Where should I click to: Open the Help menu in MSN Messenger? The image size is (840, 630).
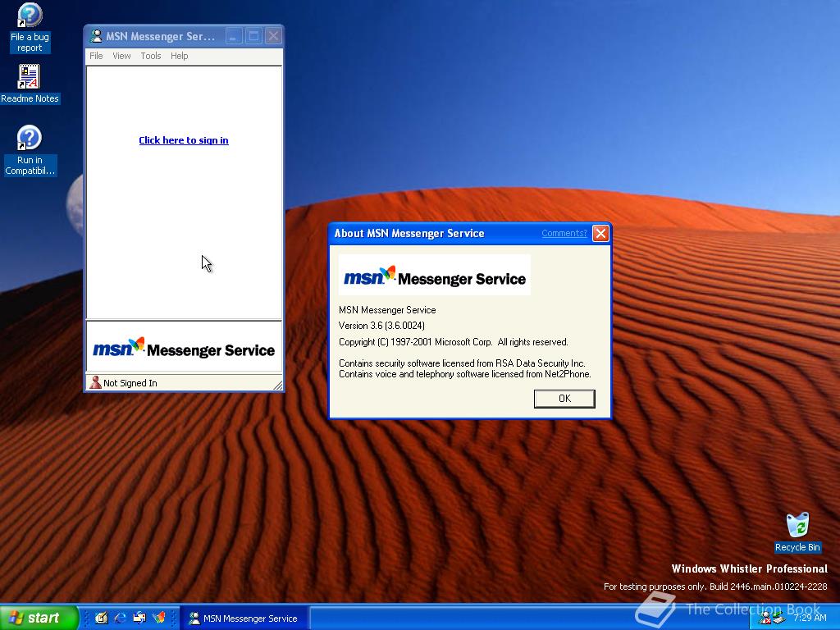[x=180, y=56]
